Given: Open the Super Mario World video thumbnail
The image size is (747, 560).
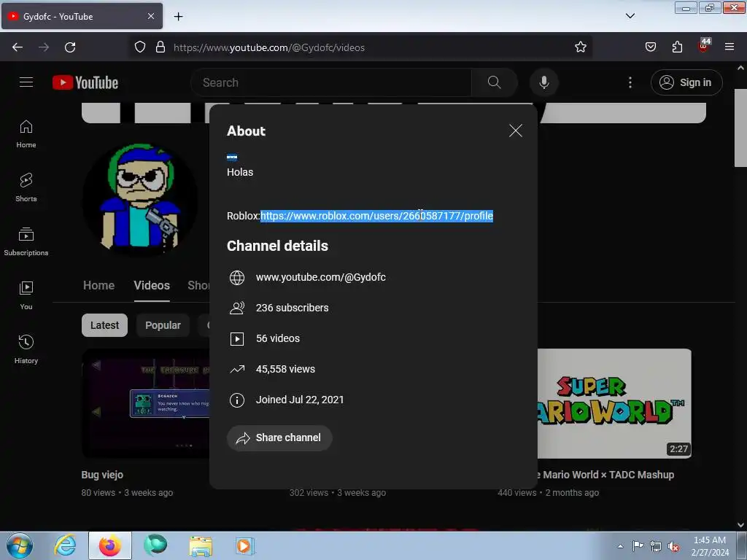Looking at the screenshot, I should pos(614,403).
